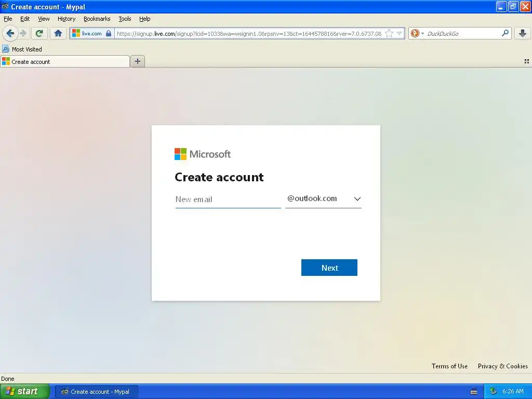The image size is (532, 399).
Task: Restore down the Mypal window
Action: coord(513,6)
